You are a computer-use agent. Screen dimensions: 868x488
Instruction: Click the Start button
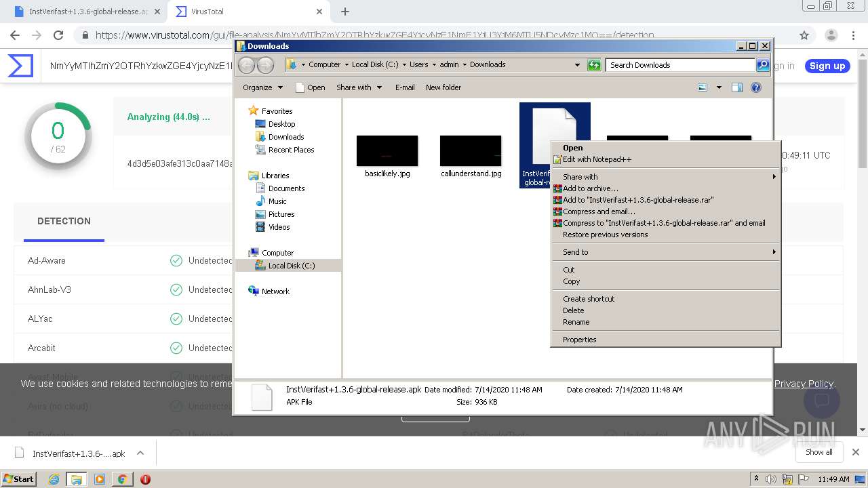pos(18,479)
